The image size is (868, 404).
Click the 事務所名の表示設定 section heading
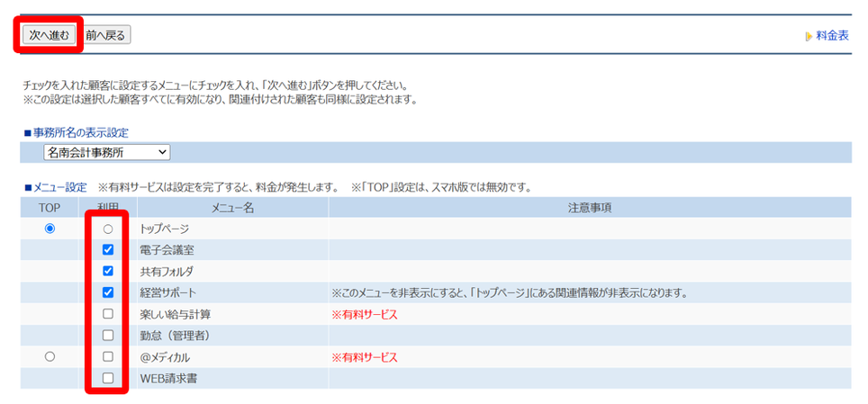coord(79,132)
